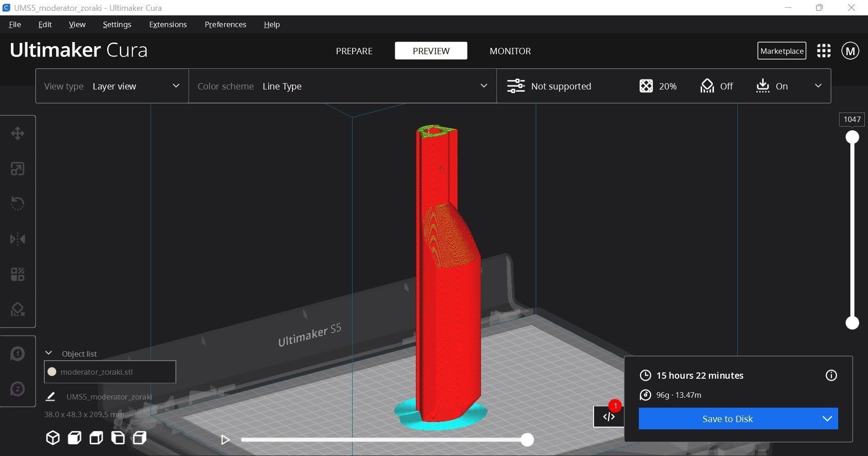This screenshot has width=868, height=456.
Task: Click the 'Not supported' profile text
Action: pos(561,86)
